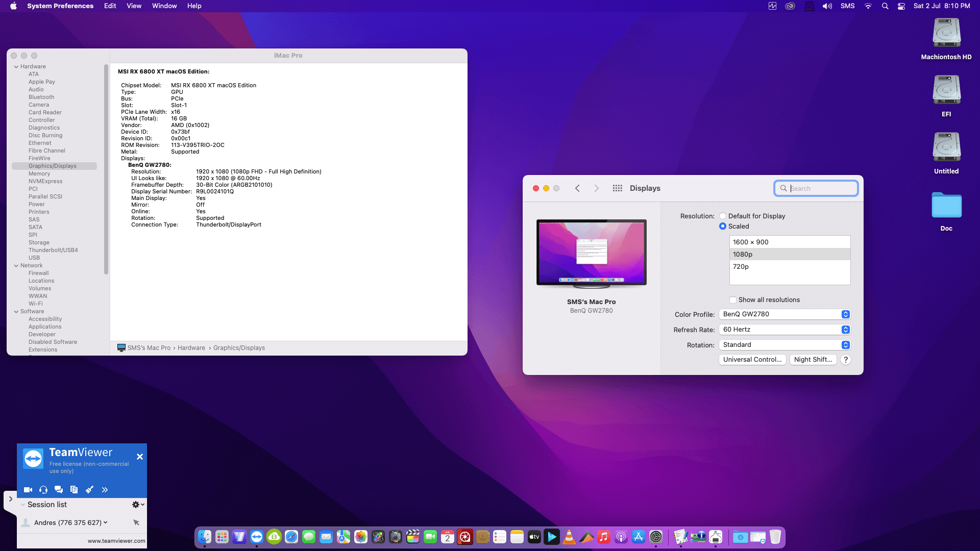The image size is (980, 551).
Task: Enable Show all resolutions checkbox
Action: (733, 300)
